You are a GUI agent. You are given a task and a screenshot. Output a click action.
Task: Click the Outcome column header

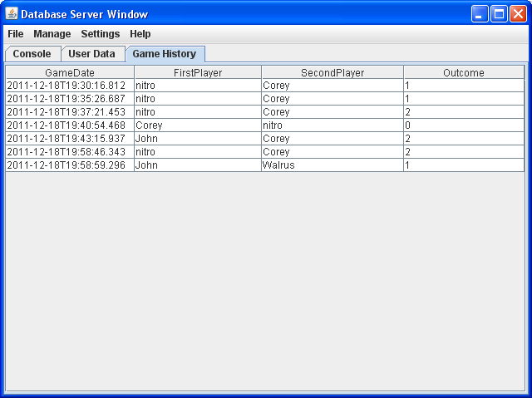[464, 72]
